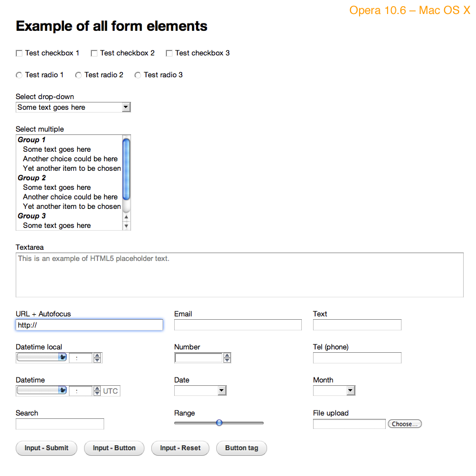Click the Number field stepper arrows

pos(227,358)
